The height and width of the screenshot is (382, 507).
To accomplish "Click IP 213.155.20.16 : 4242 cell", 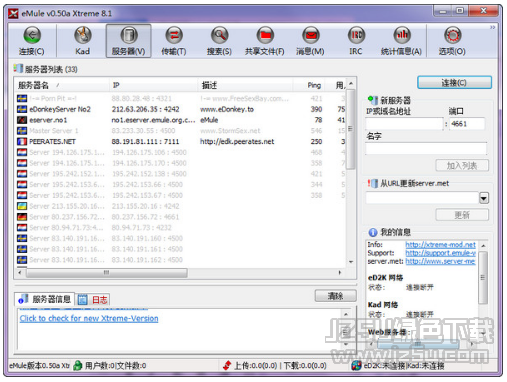I will 145,206.
